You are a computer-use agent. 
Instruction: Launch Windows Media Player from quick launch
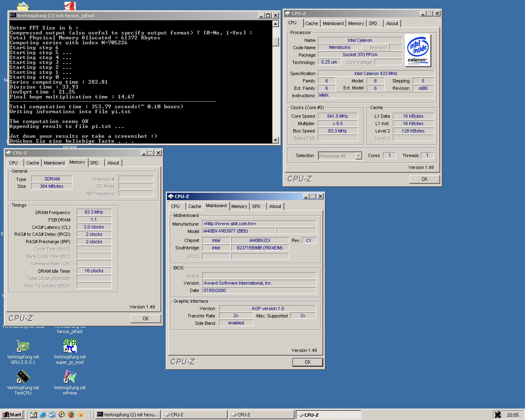point(62,415)
